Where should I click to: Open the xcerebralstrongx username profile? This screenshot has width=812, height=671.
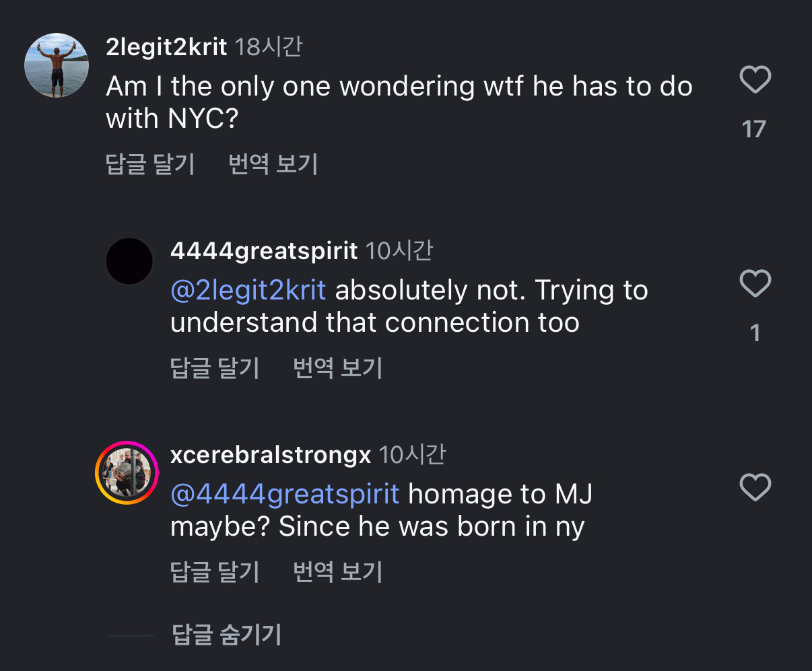tap(270, 455)
